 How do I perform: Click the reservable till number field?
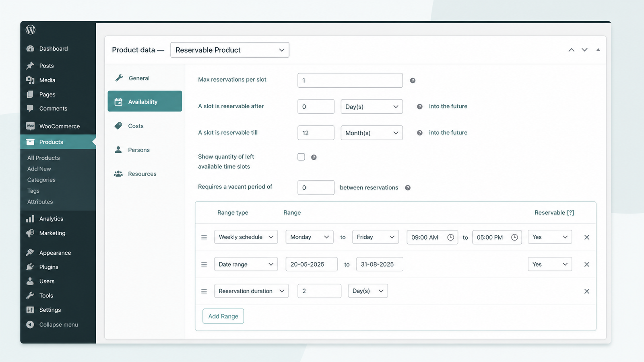click(x=316, y=133)
